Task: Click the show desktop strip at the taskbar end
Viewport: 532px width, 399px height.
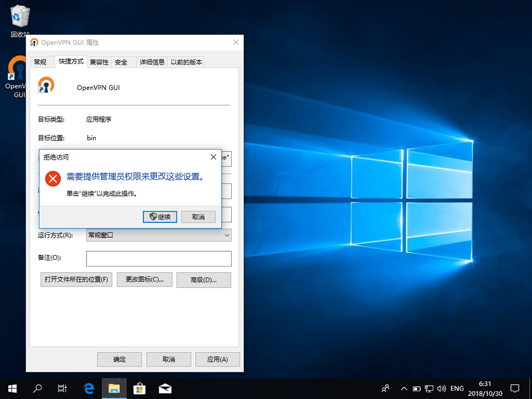Action: pos(530,389)
